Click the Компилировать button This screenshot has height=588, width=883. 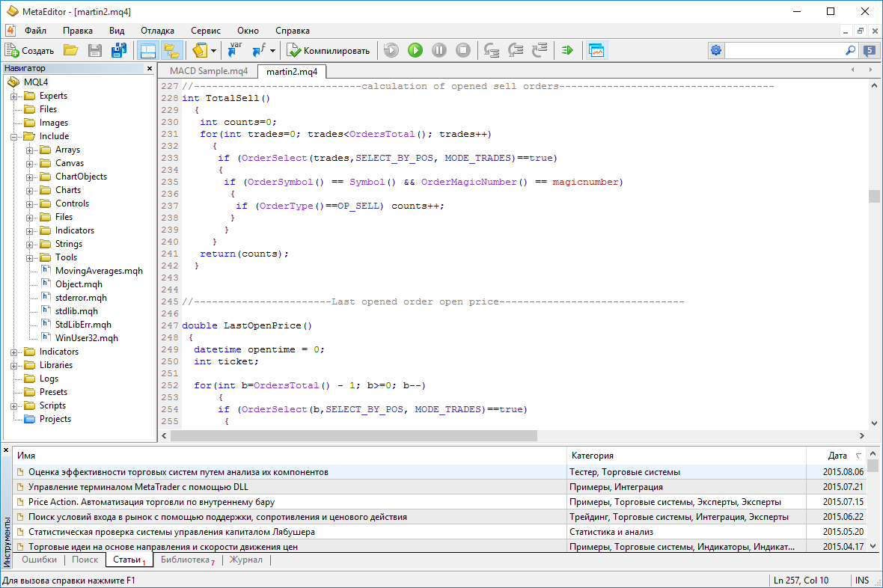click(329, 50)
